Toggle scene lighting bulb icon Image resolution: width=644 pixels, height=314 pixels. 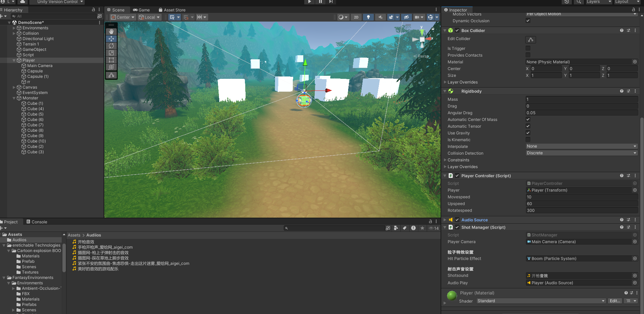point(368,17)
